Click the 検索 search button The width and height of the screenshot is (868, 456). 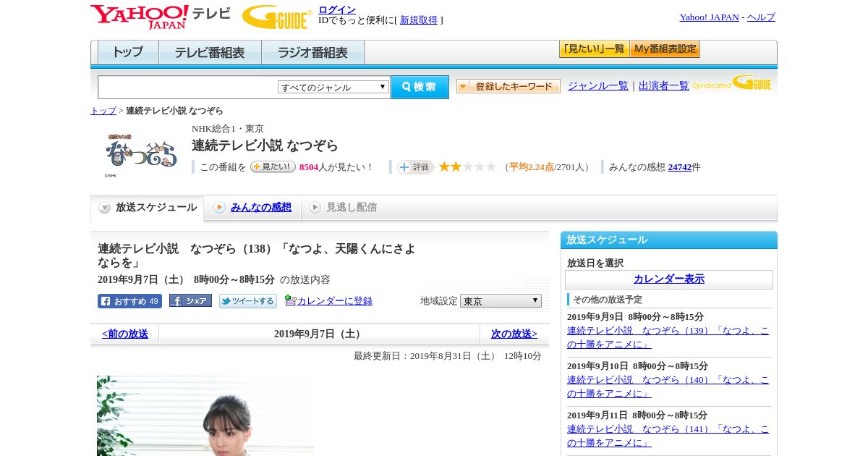[x=420, y=87]
